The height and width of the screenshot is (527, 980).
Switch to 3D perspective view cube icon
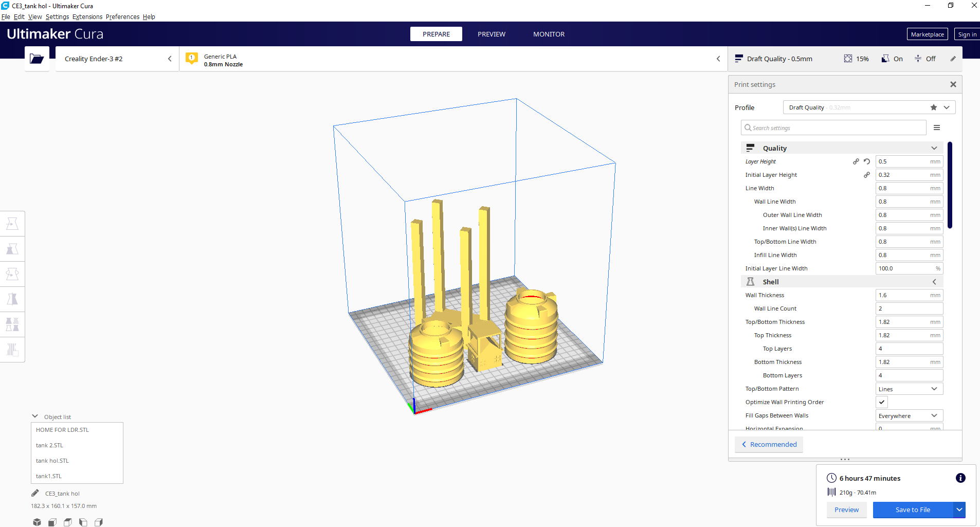coord(37,522)
